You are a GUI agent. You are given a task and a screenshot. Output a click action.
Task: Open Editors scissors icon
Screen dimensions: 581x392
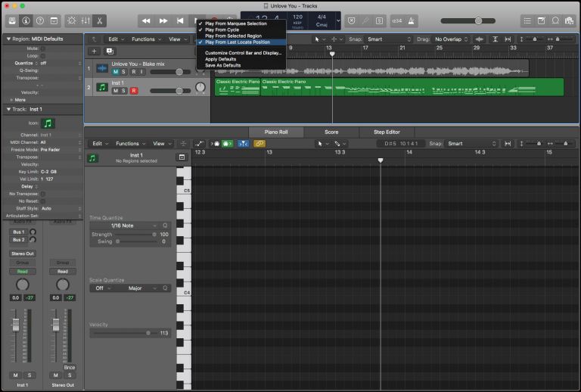100,20
